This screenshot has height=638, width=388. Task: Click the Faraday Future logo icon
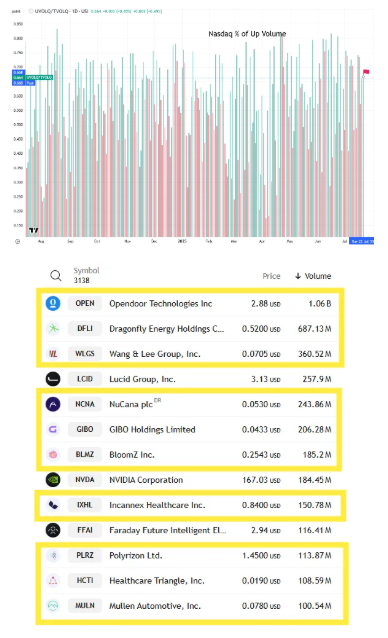(x=53, y=530)
